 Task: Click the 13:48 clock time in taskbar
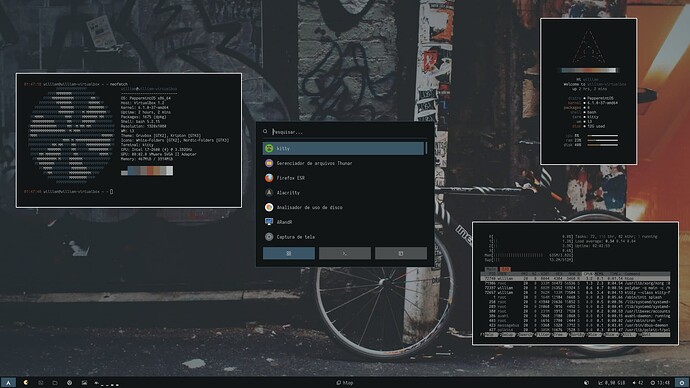click(x=663, y=383)
